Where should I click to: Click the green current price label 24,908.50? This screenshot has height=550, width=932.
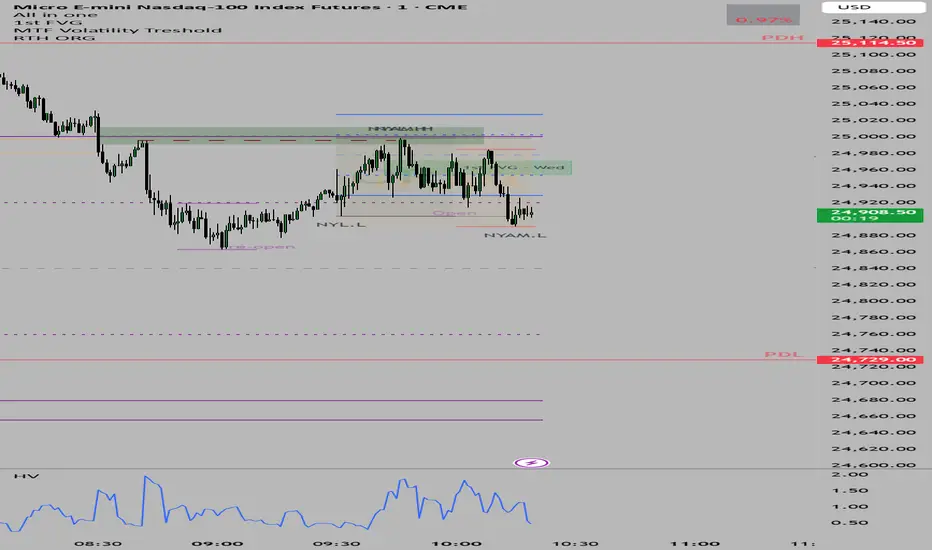(x=870, y=215)
